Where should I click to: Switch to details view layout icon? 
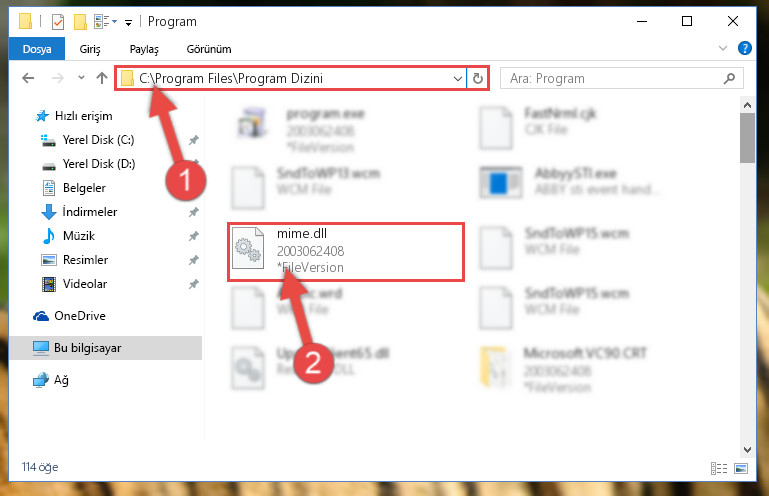click(719, 469)
